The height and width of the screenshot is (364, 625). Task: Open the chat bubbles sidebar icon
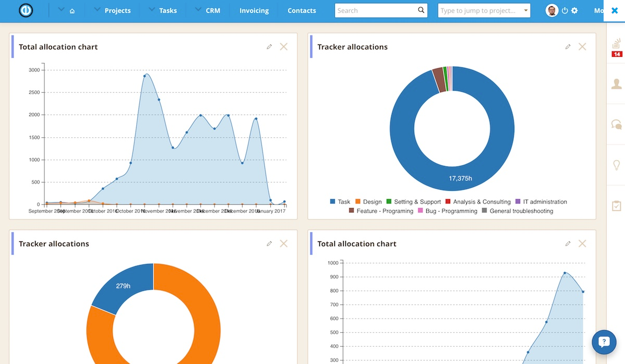(617, 125)
